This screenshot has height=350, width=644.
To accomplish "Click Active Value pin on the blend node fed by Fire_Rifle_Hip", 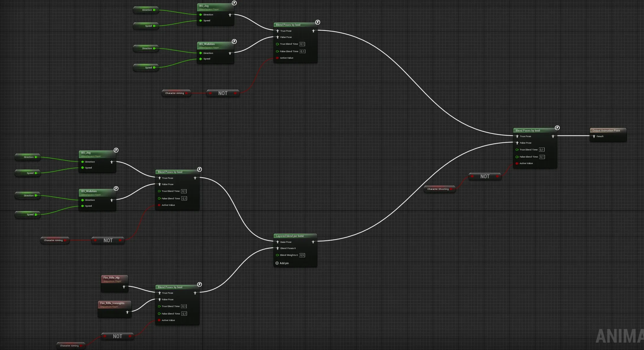I will (x=159, y=320).
